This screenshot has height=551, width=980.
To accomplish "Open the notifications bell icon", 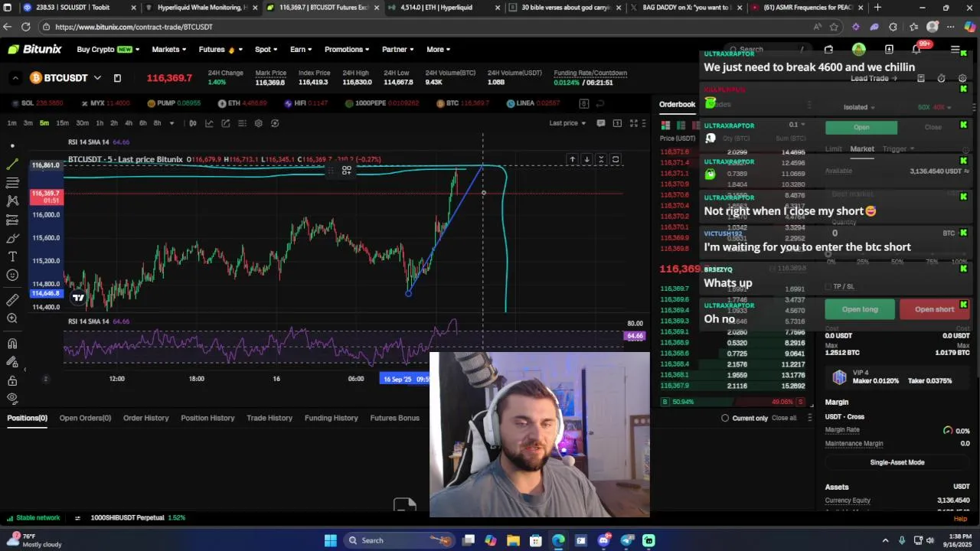I will pos(916,50).
